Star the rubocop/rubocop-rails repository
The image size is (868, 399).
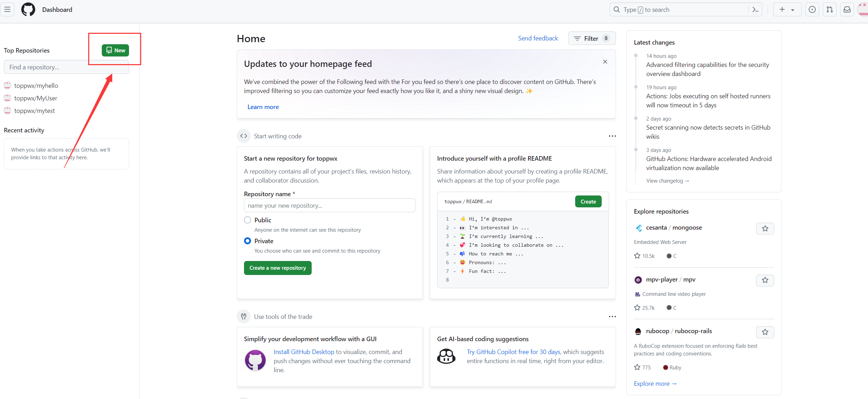coord(765,332)
